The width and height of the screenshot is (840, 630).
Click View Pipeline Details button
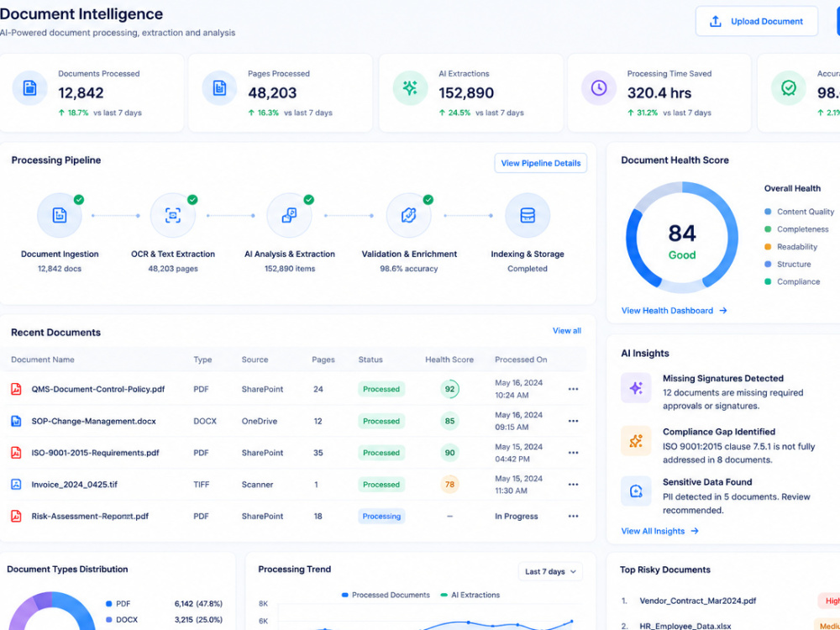pos(540,163)
